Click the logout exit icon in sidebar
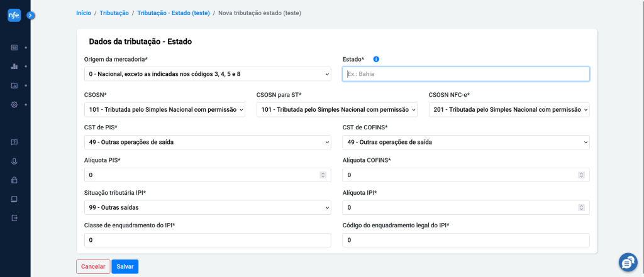 14,218
